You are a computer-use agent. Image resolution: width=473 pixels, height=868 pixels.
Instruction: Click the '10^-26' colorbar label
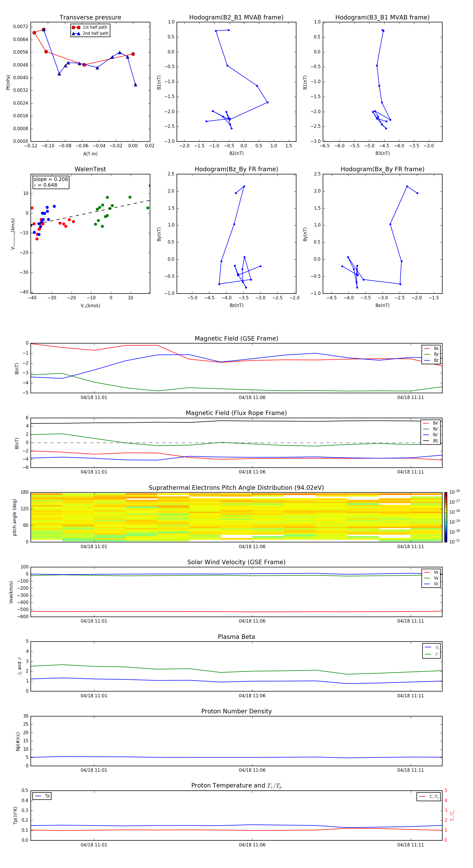[455, 492]
